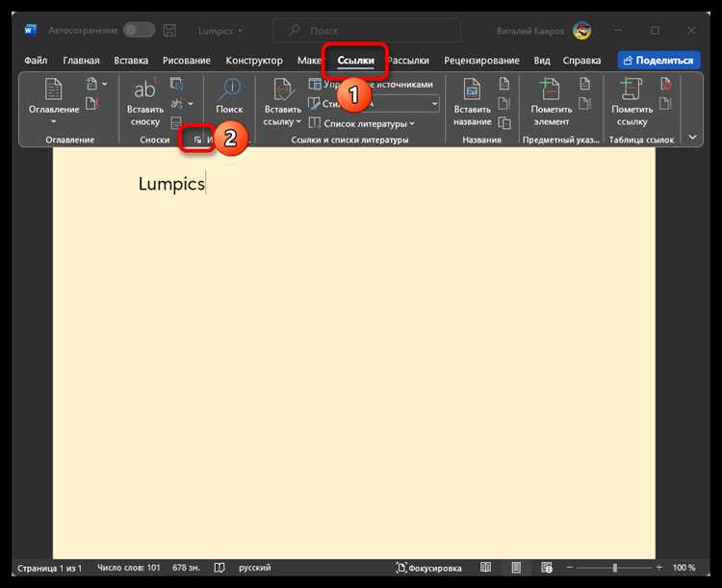Click the update table icon in the Оглавление group
The image size is (722, 588).
coord(91,104)
